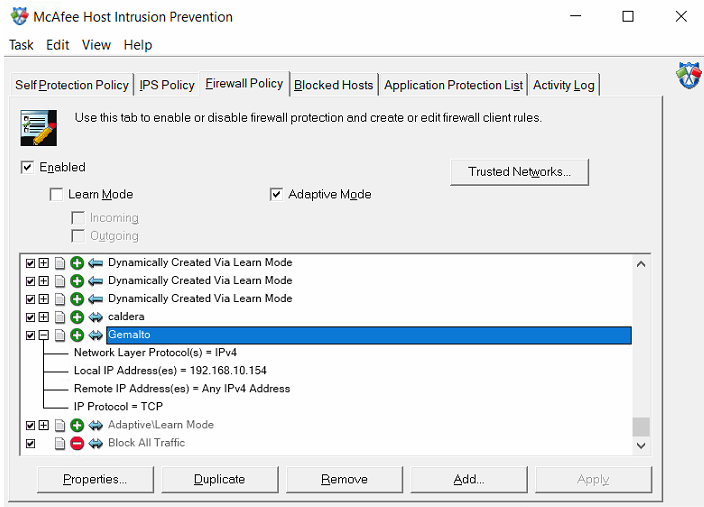Click the McAfee shield icon at top right

click(x=688, y=77)
